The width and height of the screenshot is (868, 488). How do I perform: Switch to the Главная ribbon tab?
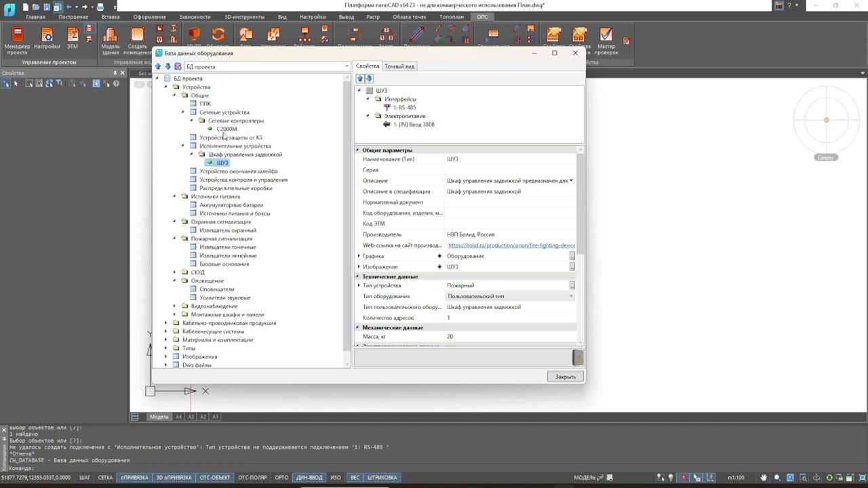(x=35, y=17)
